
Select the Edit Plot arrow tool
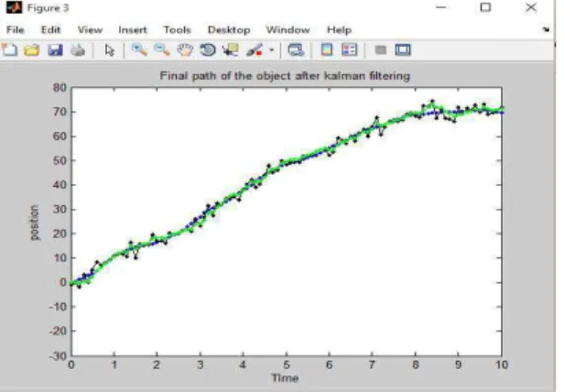110,50
